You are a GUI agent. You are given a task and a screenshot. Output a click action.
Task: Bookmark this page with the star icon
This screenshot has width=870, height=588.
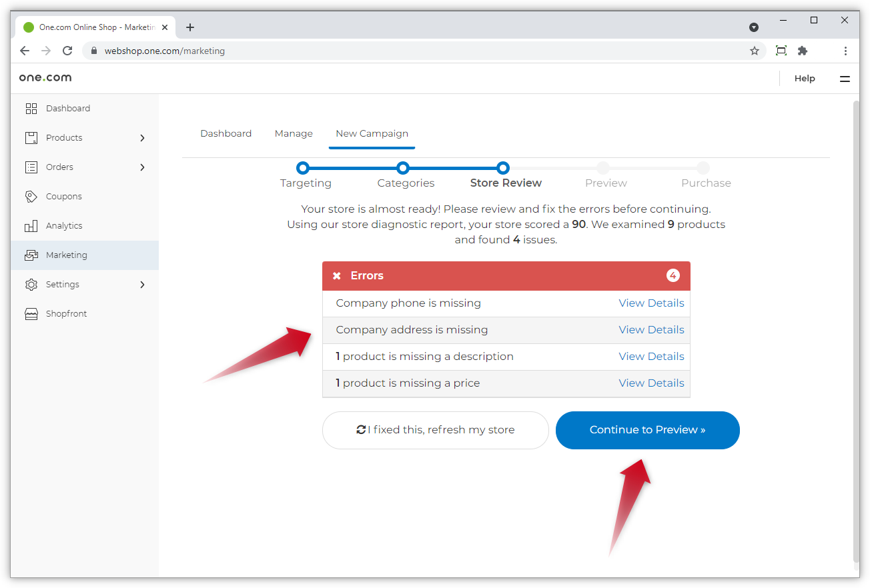[755, 51]
